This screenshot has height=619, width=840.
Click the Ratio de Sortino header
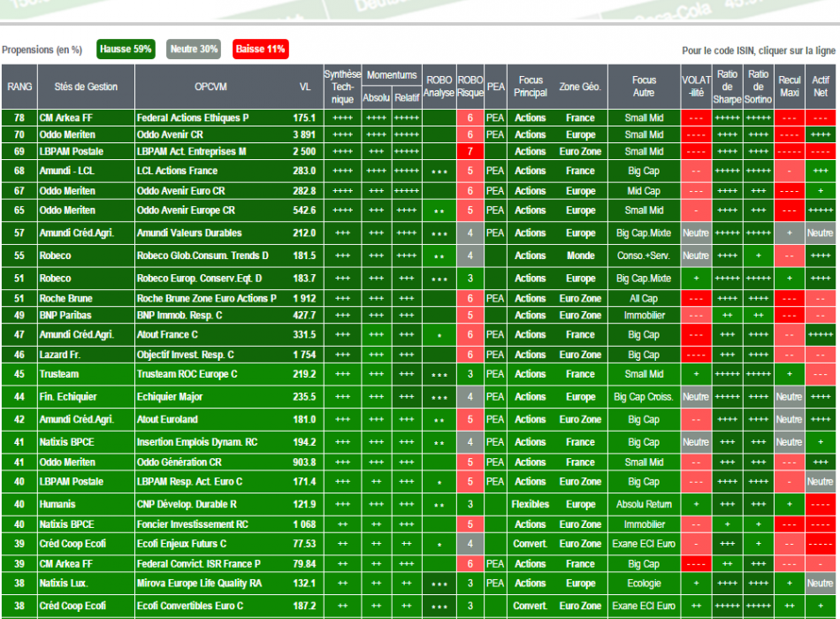pyautogui.click(x=758, y=87)
